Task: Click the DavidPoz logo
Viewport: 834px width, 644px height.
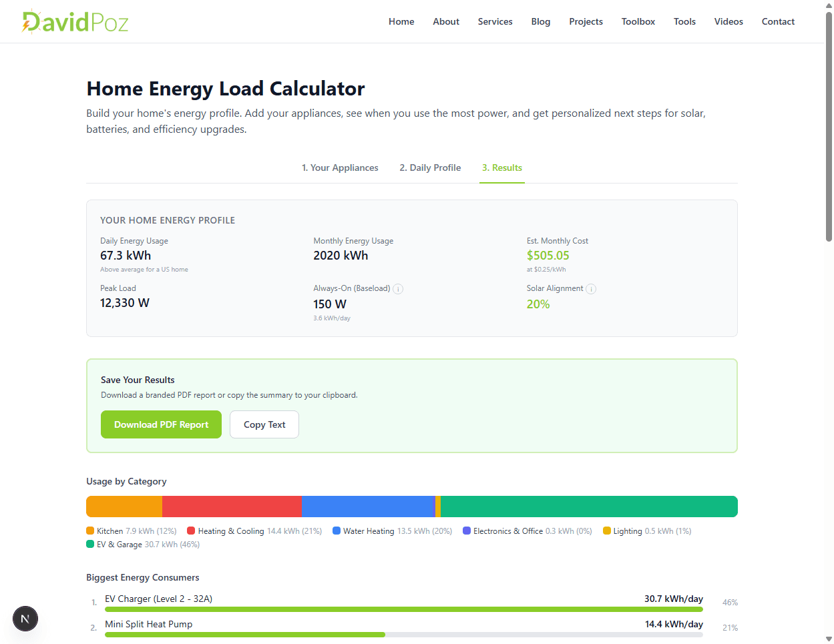Action: 75,22
